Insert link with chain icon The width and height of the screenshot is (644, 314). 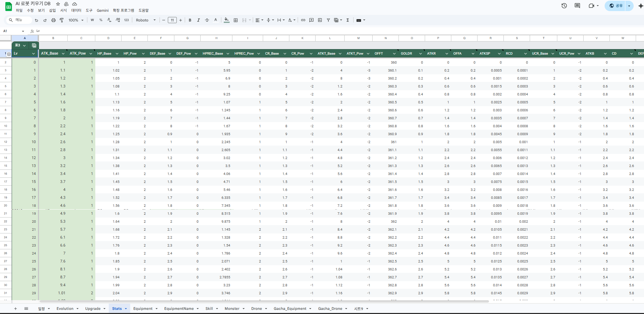pos(303,20)
